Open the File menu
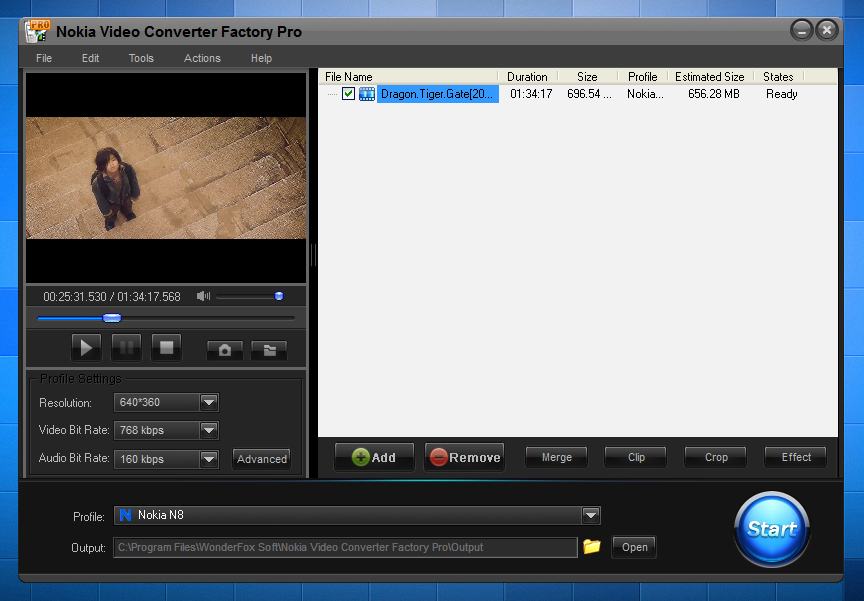 point(44,58)
